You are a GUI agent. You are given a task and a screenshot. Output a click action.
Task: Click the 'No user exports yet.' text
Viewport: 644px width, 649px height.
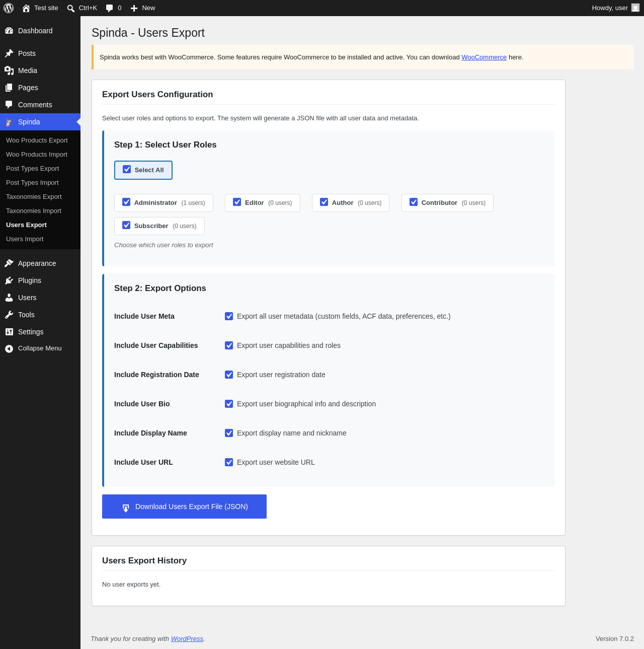[x=131, y=585]
